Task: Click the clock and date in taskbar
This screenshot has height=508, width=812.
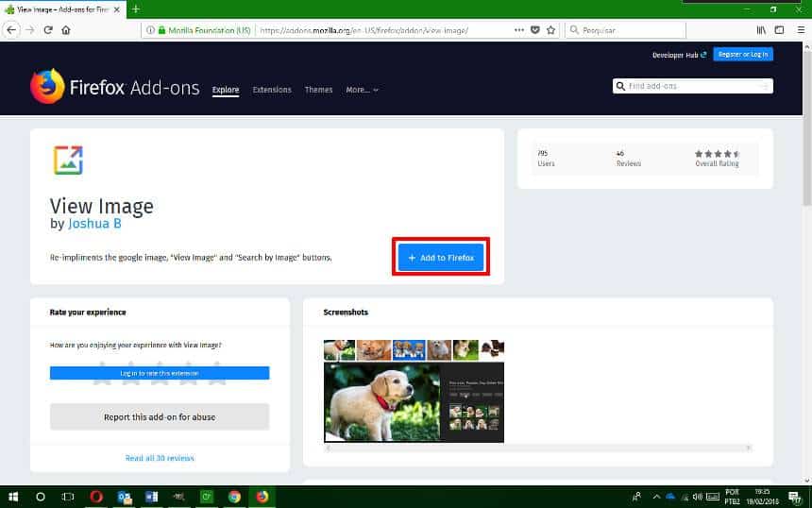Action: pyautogui.click(x=762, y=497)
